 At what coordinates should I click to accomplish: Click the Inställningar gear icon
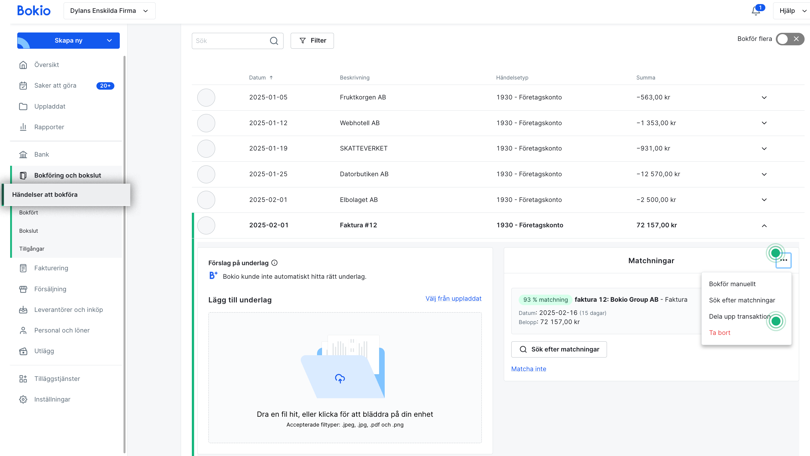tap(23, 399)
